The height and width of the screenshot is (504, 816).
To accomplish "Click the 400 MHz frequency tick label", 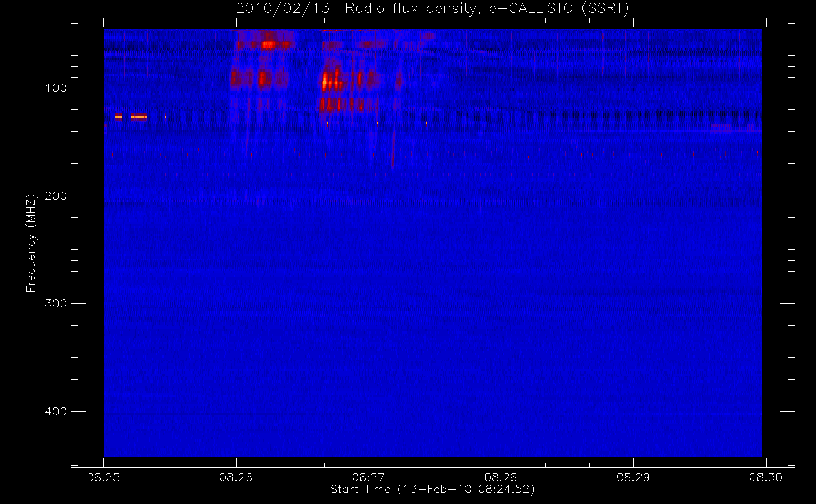I will point(55,412).
